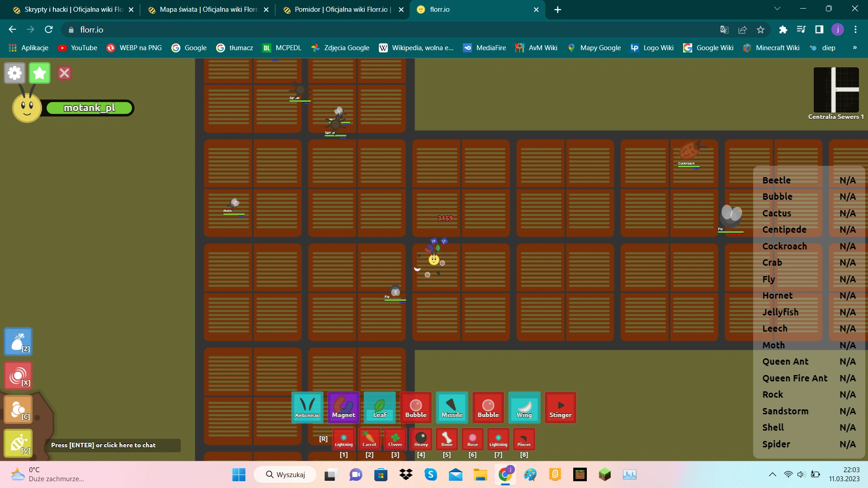Swap in the Carrot secondary petal

369,439
